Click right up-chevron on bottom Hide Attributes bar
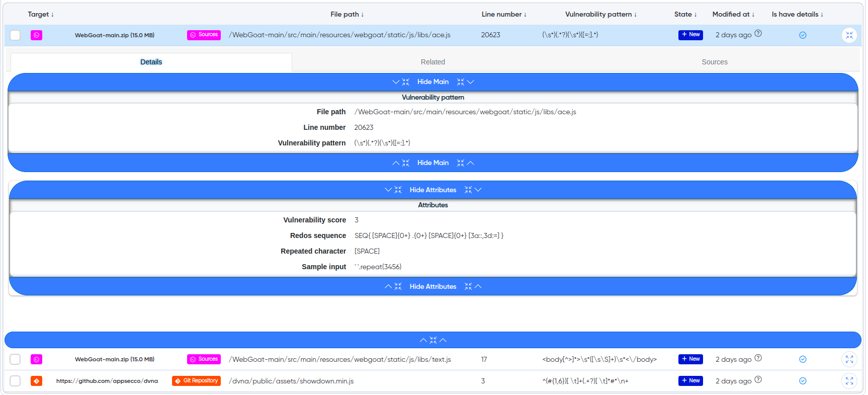Screen dimensions: 868x395 (x=478, y=286)
